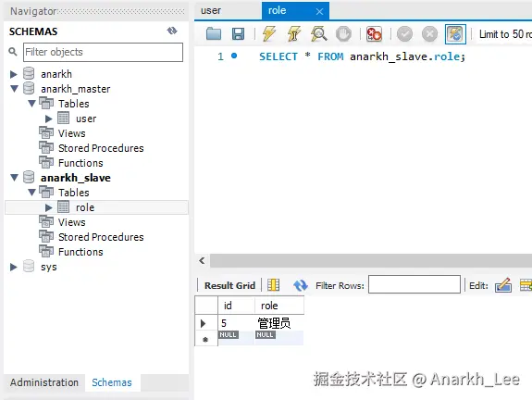This screenshot has height=400, width=532.
Task: Open the Administration navigator tab
Action: click(x=44, y=382)
